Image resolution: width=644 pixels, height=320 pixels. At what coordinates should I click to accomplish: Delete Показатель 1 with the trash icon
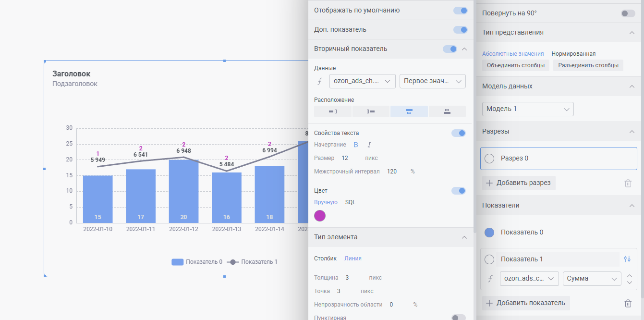(628, 303)
